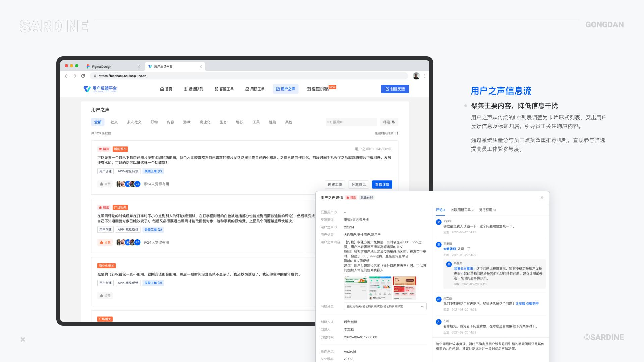The height and width of the screenshot is (362, 644).
Task: Toggle 点赞 on the 商业化相关 card
Action: point(105,296)
